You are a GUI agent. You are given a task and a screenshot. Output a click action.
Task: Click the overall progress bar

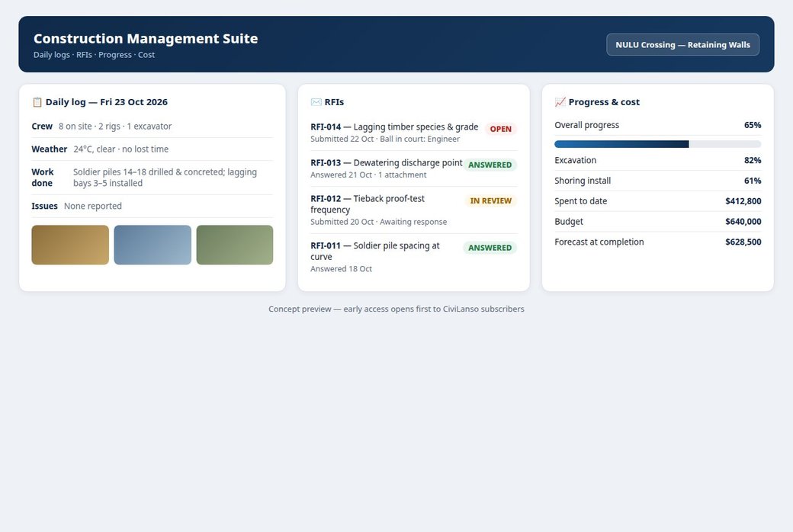[x=657, y=144]
